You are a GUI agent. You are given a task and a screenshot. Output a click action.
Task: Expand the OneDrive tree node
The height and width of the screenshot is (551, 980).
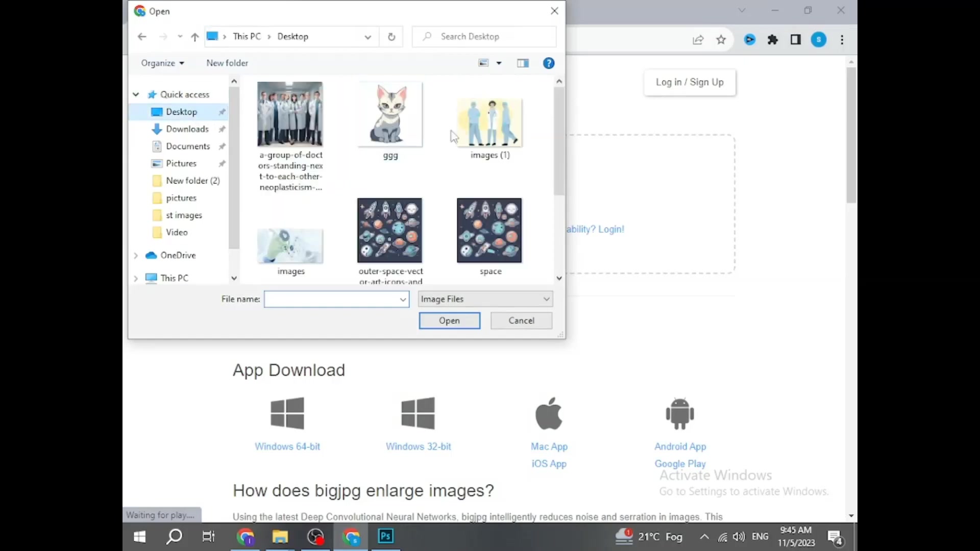136,255
